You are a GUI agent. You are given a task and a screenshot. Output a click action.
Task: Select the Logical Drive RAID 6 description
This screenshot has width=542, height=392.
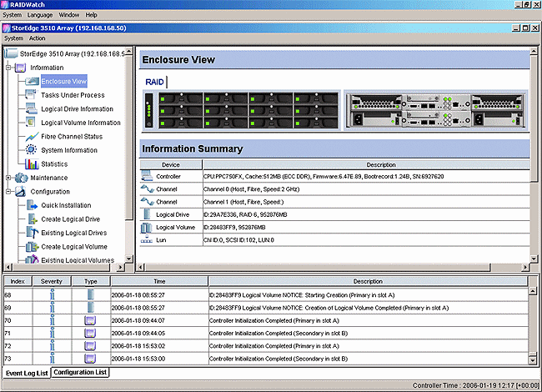[245, 214]
